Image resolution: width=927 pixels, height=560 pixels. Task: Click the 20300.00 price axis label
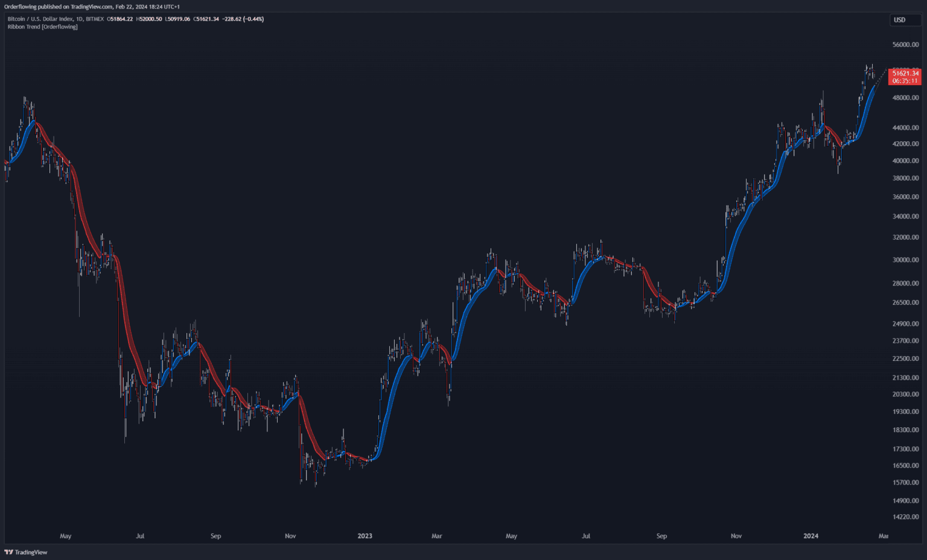pos(905,394)
